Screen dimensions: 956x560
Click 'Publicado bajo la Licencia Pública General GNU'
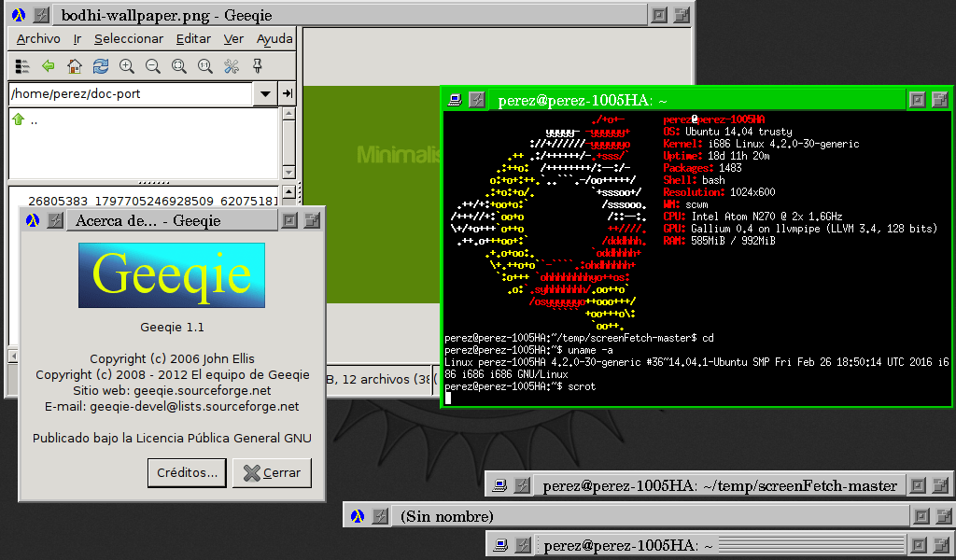tap(172, 438)
